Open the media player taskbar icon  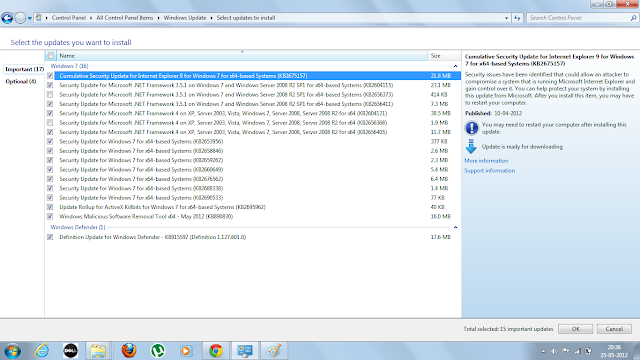pos(186,351)
